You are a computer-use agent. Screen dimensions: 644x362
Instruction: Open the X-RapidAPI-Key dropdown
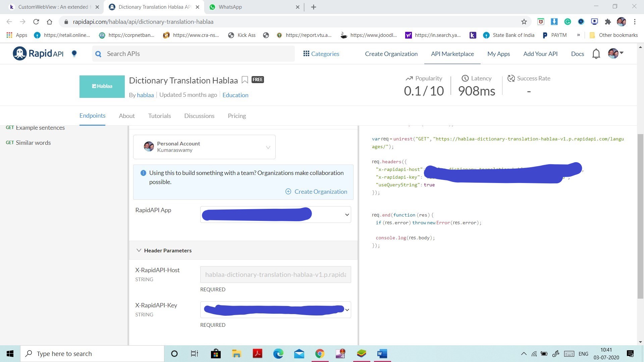(347, 310)
